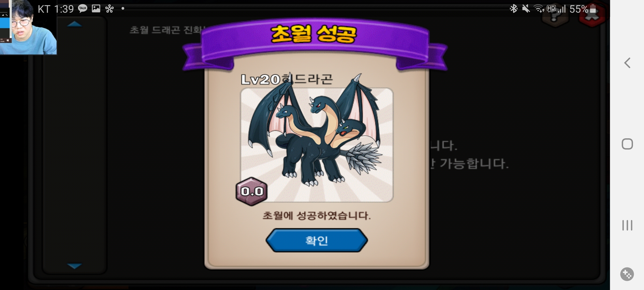Open the recent apps navigation button
The height and width of the screenshot is (290, 644).
click(627, 225)
